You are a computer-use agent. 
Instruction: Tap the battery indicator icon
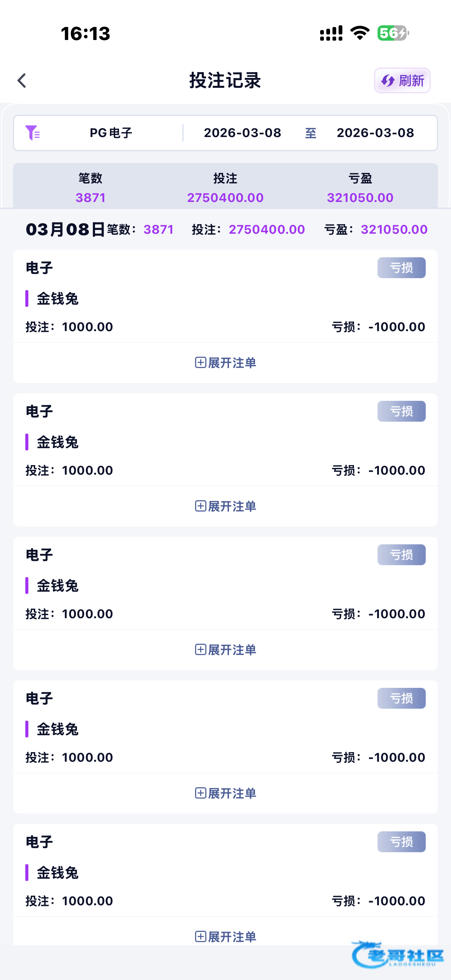click(393, 33)
